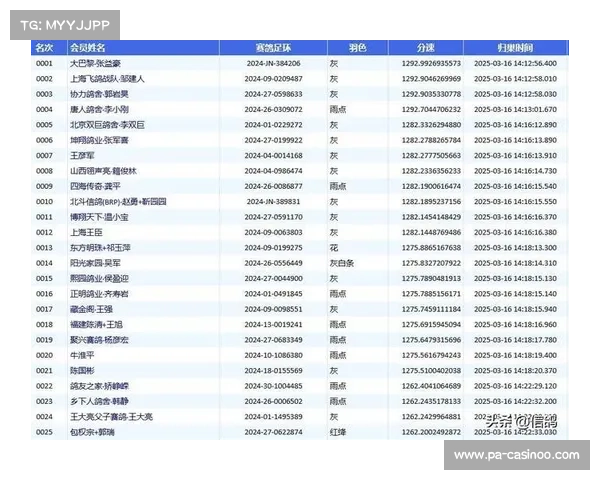Click speed value 1282.2777505663

[431, 156]
